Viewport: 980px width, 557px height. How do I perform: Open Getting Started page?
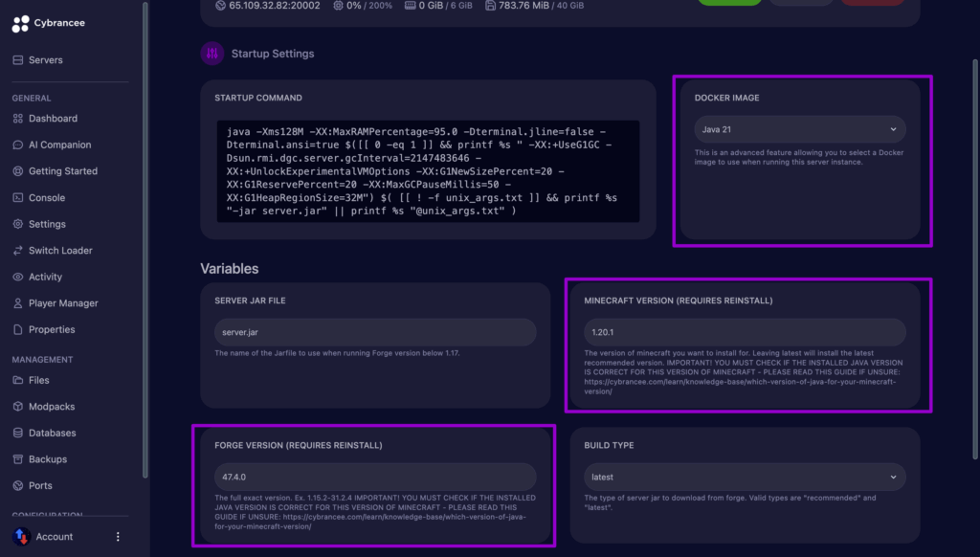pyautogui.click(x=62, y=171)
